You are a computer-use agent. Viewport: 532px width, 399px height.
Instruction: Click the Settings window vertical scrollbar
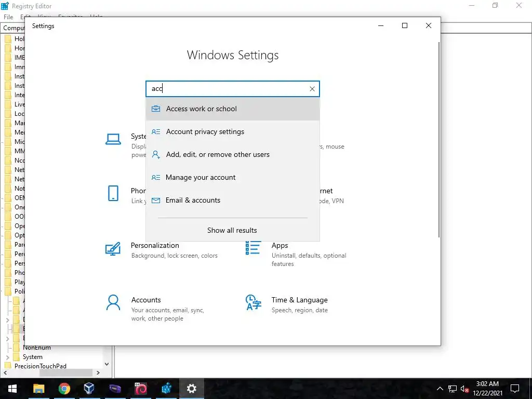click(438, 139)
